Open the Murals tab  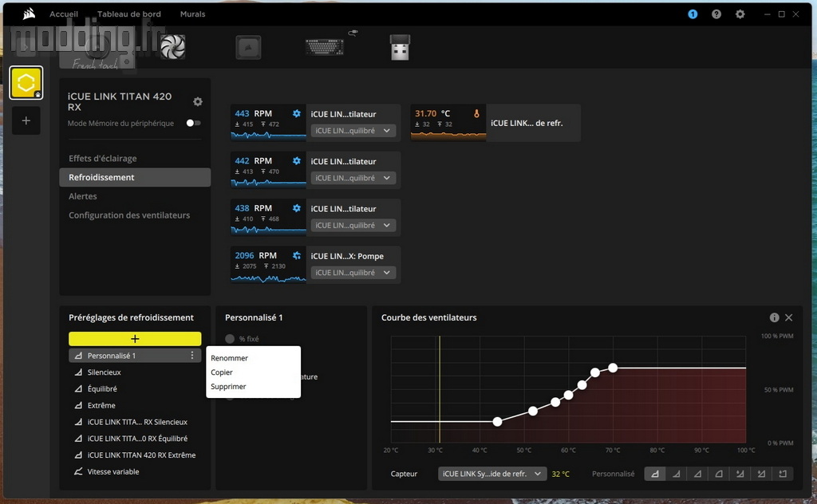[x=193, y=14]
